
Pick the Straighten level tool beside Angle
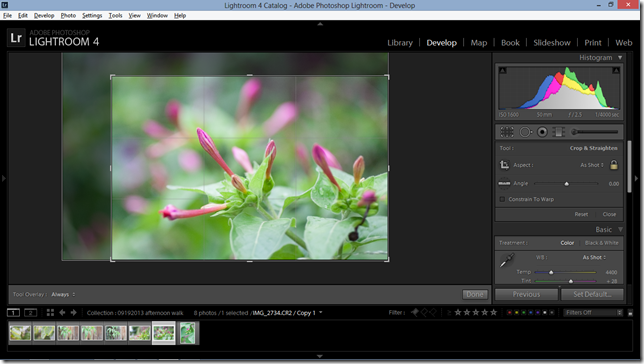pyautogui.click(x=504, y=183)
